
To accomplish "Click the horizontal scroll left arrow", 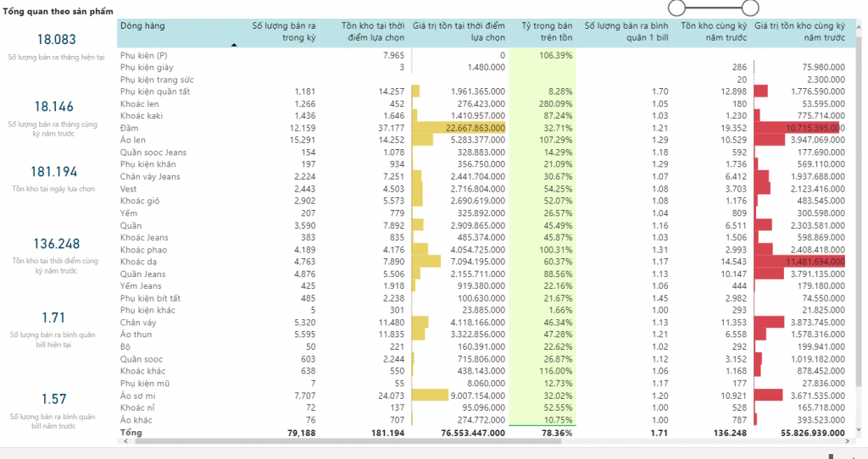I will [125, 441].
